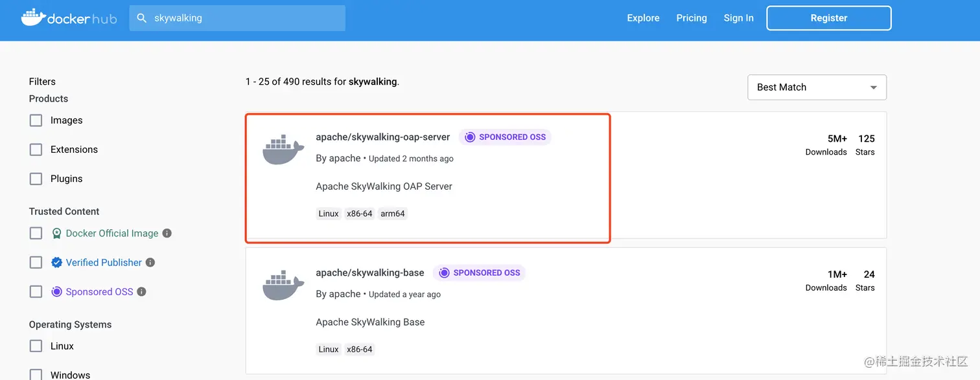The image size is (980, 380).
Task: Click info icon next to Docker Official Image
Action: click(167, 233)
